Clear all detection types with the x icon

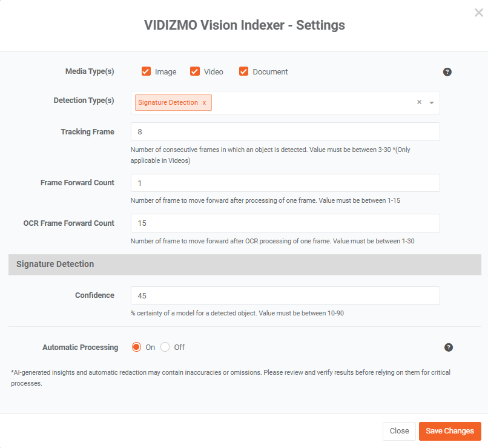(x=419, y=102)
